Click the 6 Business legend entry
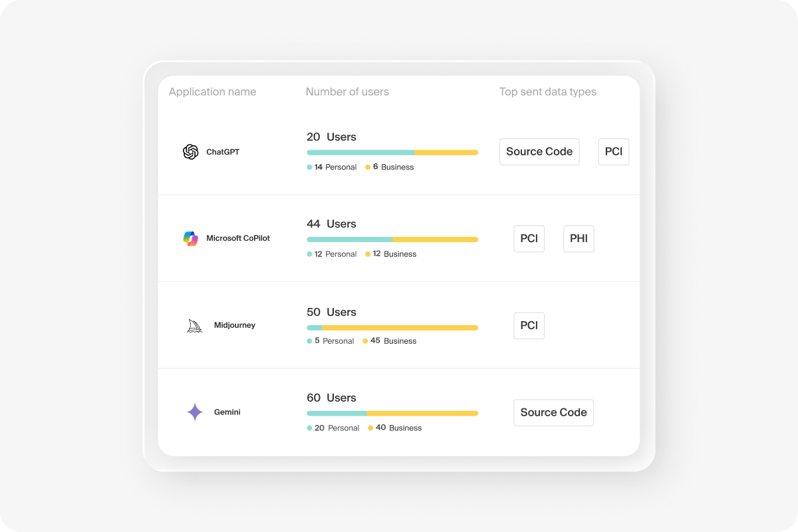 pyautogui.click(x=390, y=167)
